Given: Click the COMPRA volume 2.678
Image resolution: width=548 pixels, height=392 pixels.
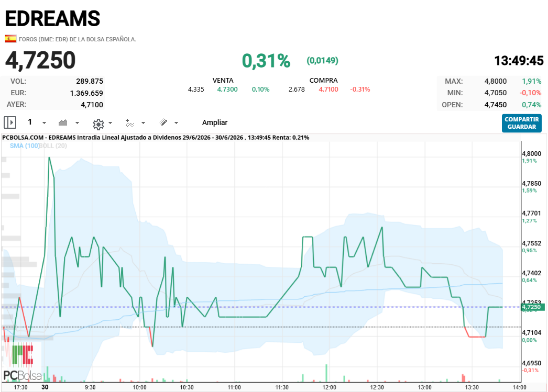Looking at the screenshot, I should pos(297,89).
